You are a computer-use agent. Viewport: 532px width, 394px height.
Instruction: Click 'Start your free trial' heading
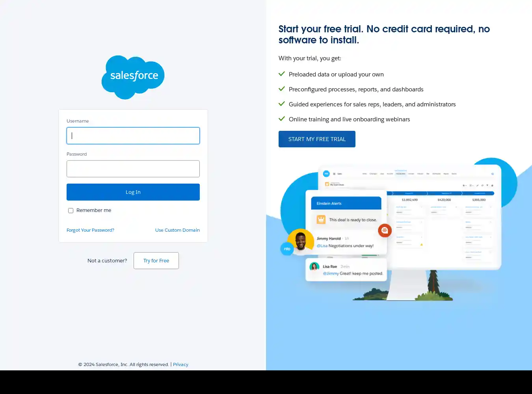[384, 34]
